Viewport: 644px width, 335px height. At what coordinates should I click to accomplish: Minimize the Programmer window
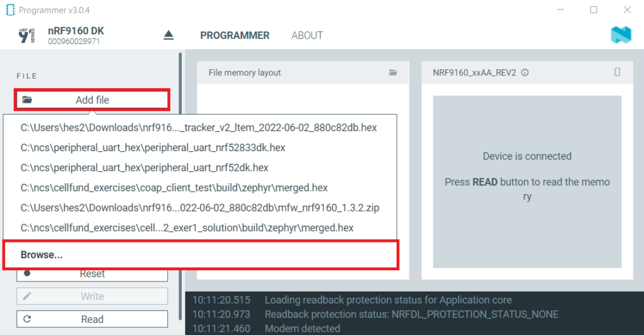(x=560, y=9)
